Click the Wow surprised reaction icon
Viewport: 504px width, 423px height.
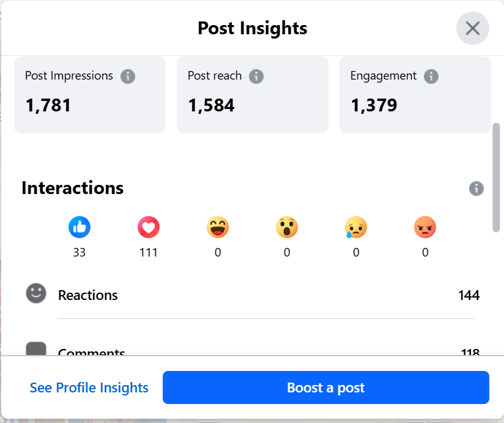pyautogui.click(x=287, y=228)
